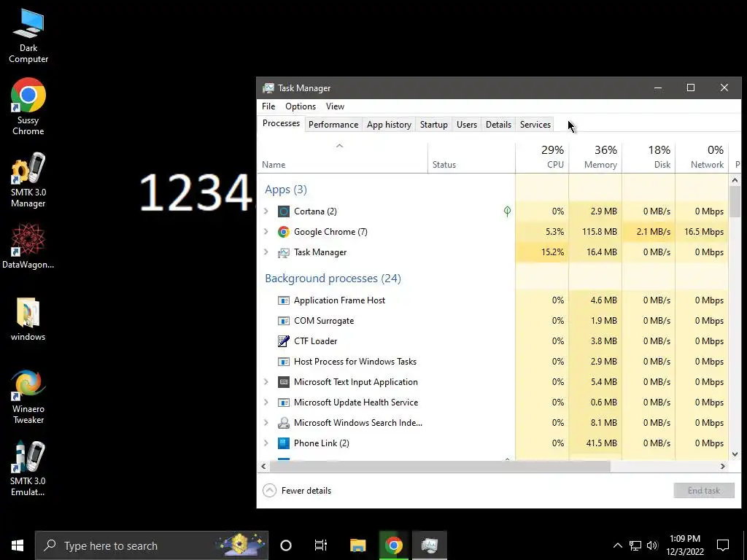Image resolution: width=747 pixels, height=560 pixels.
Task: Click the Microsoft Windows Search Indexer icon
Action: pos(284,423)
